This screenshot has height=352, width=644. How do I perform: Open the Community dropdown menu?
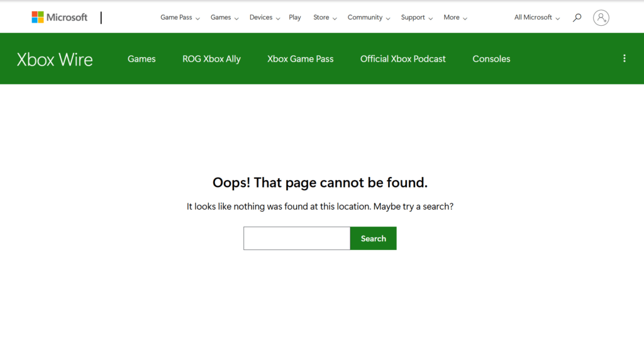369,18
